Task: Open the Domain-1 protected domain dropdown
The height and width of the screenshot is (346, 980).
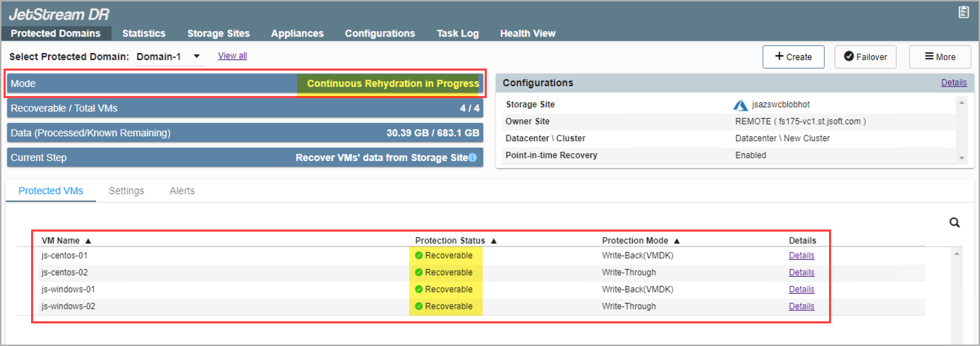Action: (197, 56)
